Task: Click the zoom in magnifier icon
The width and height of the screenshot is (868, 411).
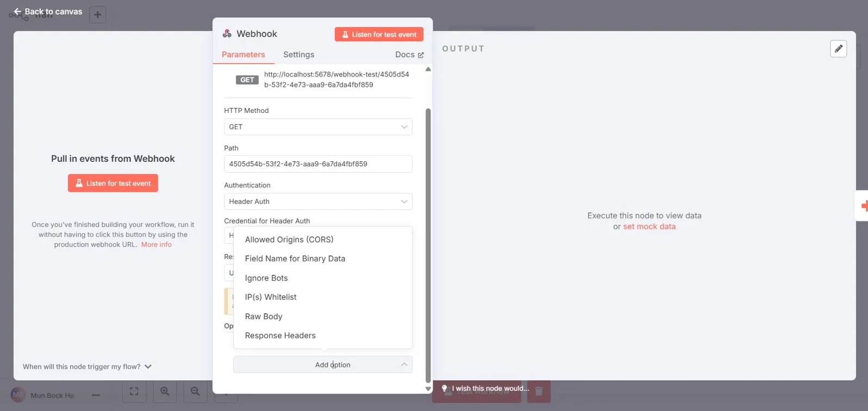Action: pos(165,391)
